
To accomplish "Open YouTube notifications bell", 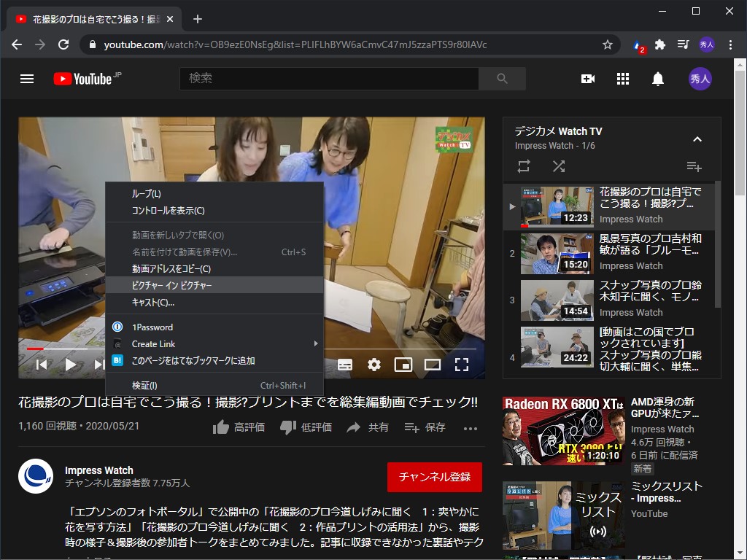I will pyautogui.click(x=657, y=79).
